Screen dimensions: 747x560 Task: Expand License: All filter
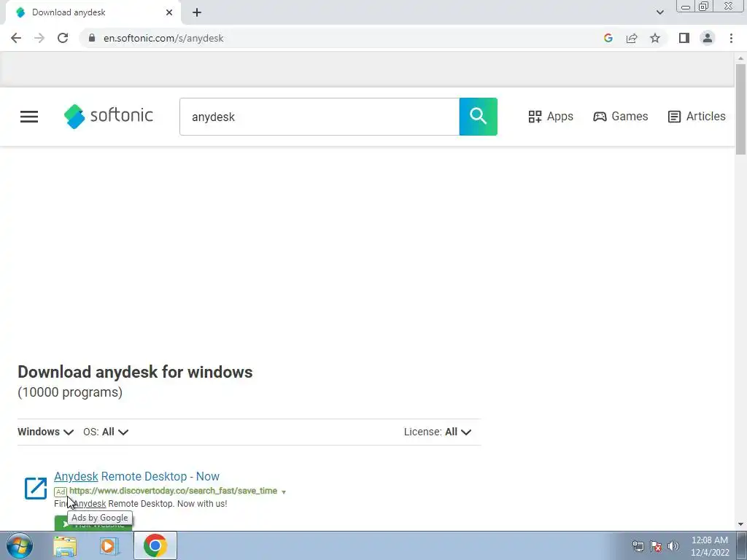tap(438, 432)
